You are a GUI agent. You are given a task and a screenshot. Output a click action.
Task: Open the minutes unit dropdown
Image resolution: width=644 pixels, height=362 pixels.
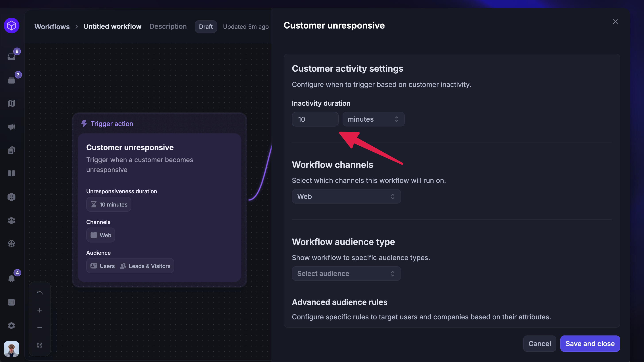[x=373, y=119]
